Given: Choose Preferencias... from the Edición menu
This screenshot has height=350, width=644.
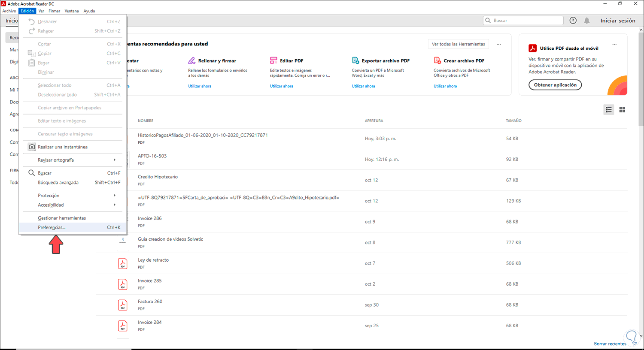Looking at the screenshot, I should [52, 227].
